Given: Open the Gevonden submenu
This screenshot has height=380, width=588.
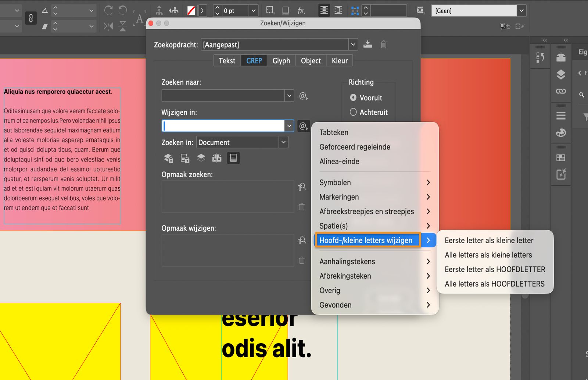Looking at the screenshot, I should point(375,305).
